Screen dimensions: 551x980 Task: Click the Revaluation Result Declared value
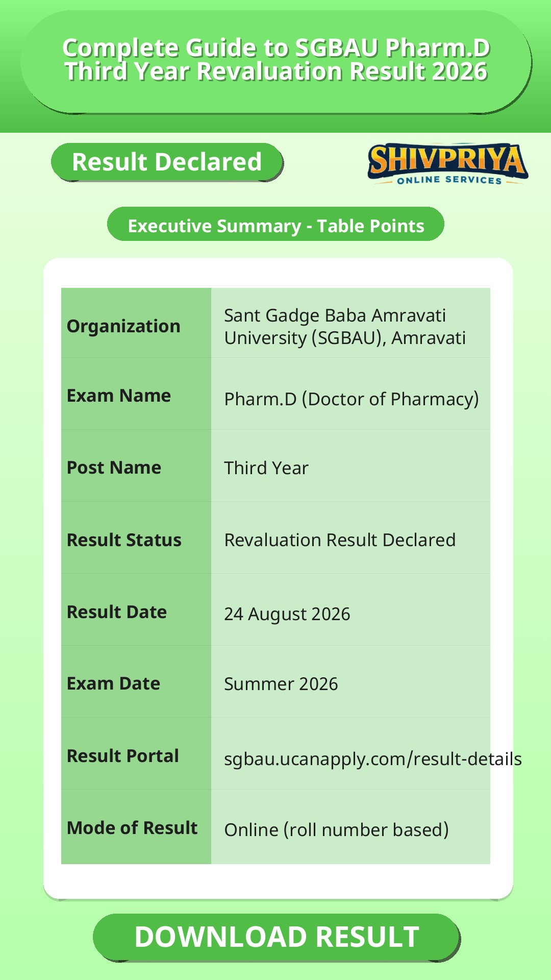pos(340,540)
